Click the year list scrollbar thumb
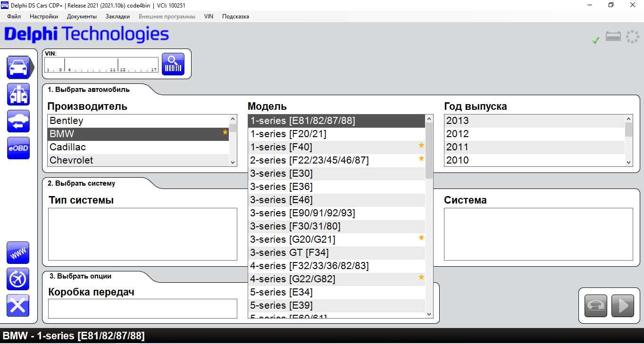Image resolution: width=644 pixels, height=344 pixels. coord(628,130)
